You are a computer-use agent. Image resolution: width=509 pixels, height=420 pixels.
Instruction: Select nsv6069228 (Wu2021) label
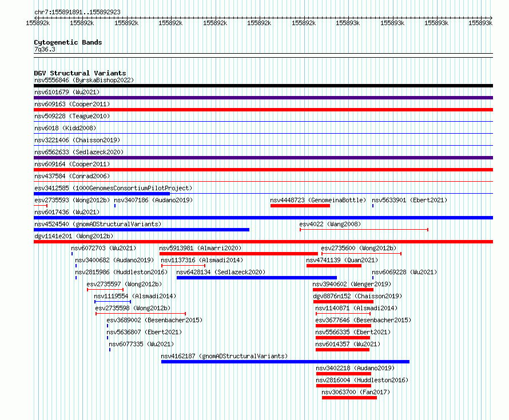click(x=404, y=272)
